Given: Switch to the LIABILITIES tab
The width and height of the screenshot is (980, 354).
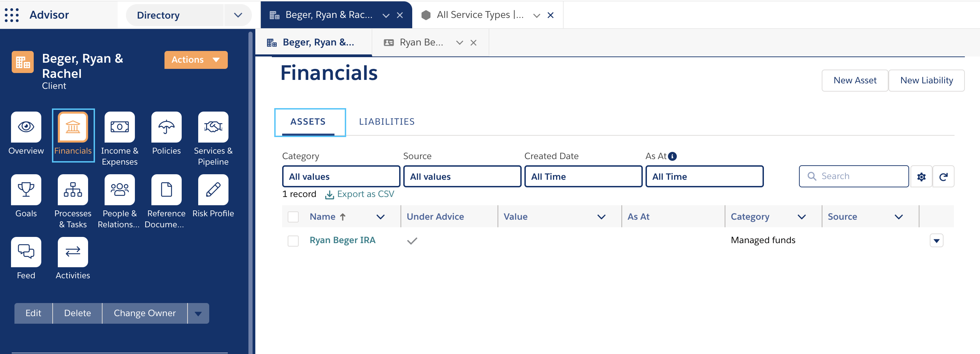Looking at the screenshot, I should [386, 122].
